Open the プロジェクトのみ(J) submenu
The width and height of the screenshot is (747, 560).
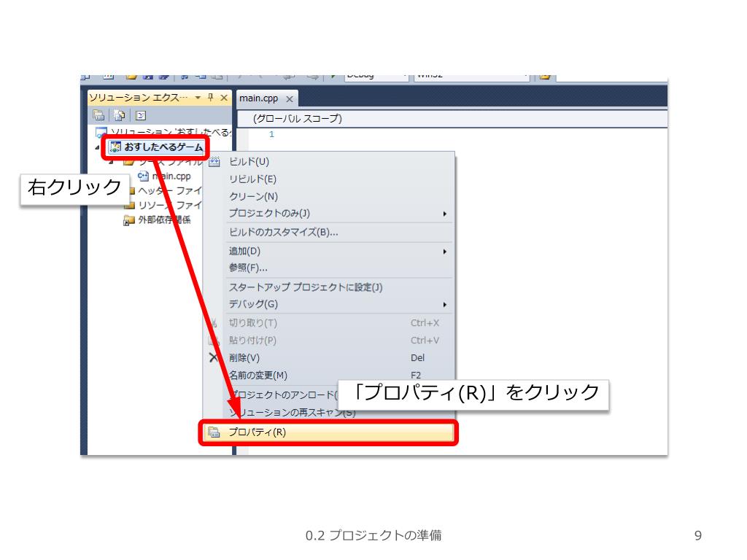[x=329, y=214]
